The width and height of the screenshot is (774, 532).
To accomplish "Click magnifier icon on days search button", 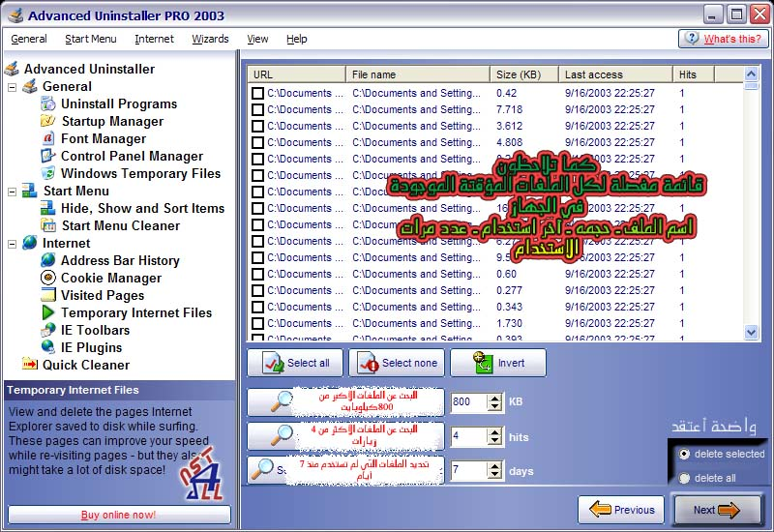I will pyautogui.click(x=262, y=469).
